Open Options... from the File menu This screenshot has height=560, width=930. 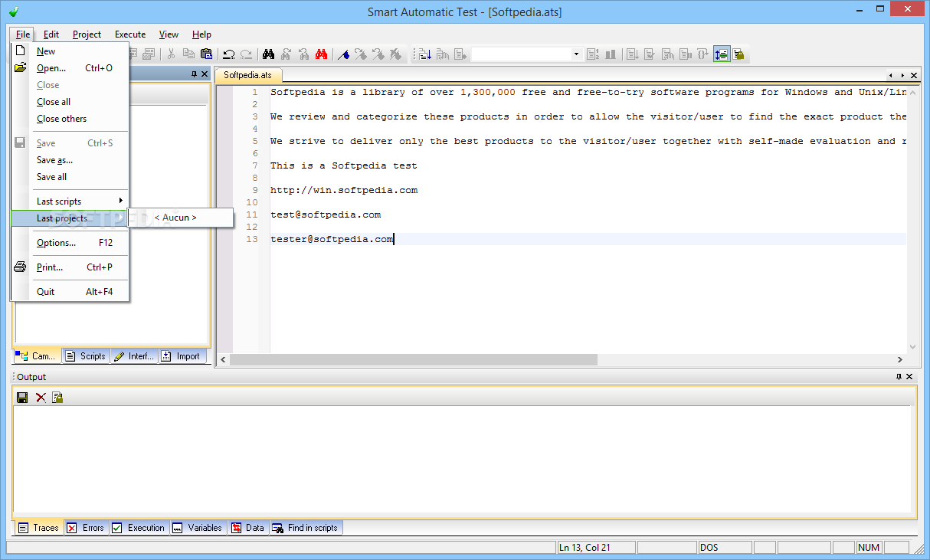[x=70, y=243]
